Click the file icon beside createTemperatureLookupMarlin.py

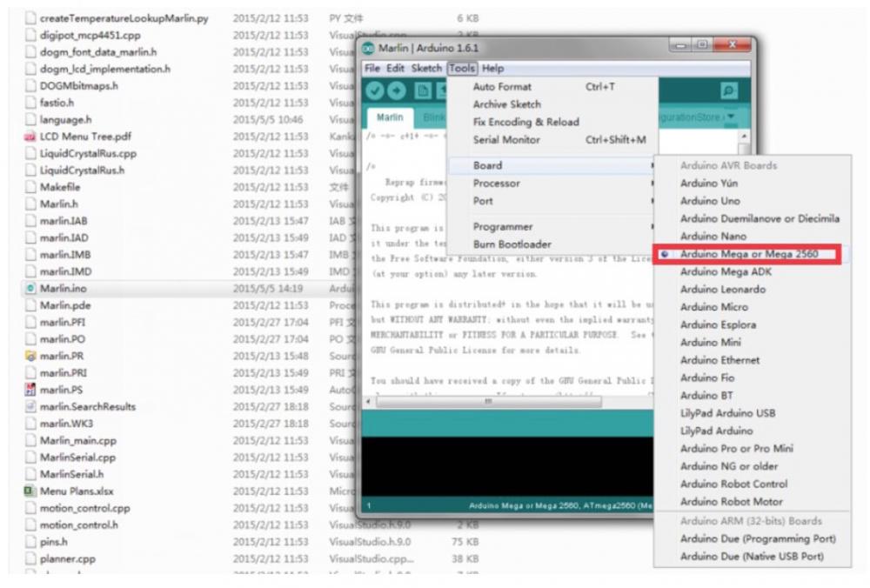click(x=30, y=18)
